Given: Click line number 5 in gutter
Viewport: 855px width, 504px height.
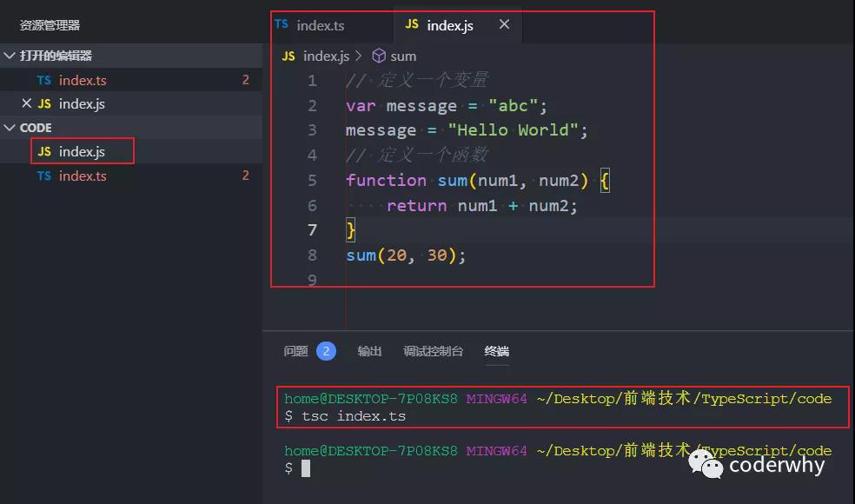Looking at the screenshot, I should point(312,181).
